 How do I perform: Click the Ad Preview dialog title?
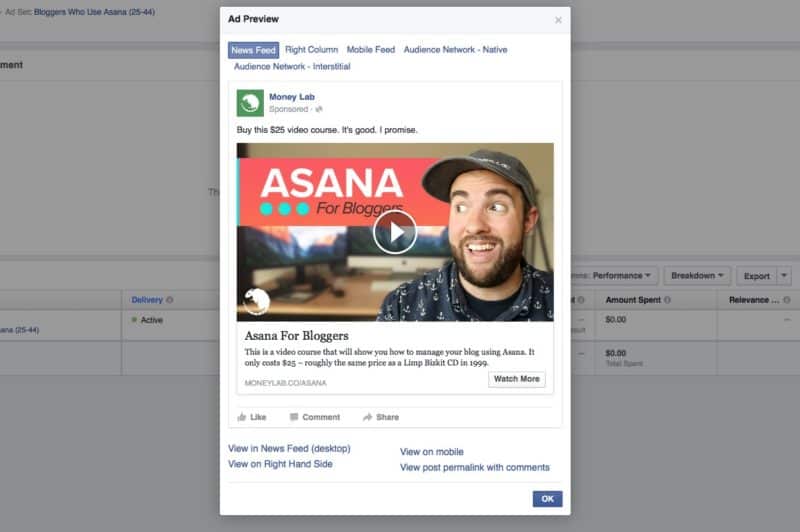[x=254, y=19]
